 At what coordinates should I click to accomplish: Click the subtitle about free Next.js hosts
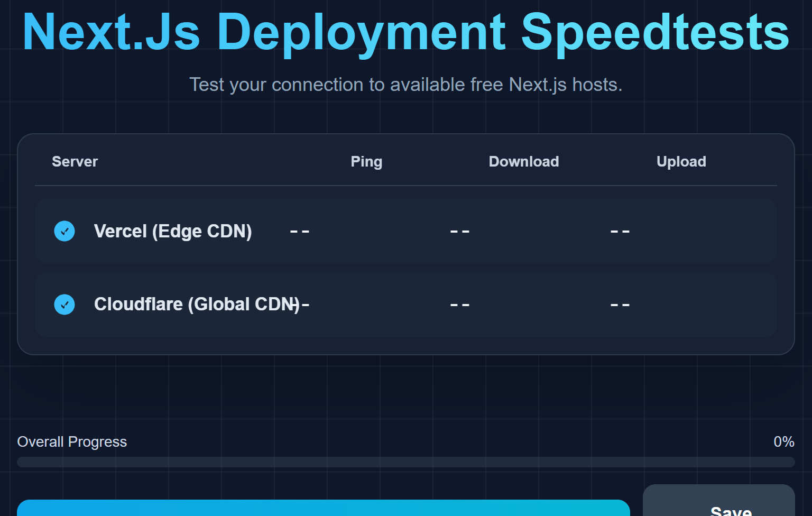click(406, 84)
